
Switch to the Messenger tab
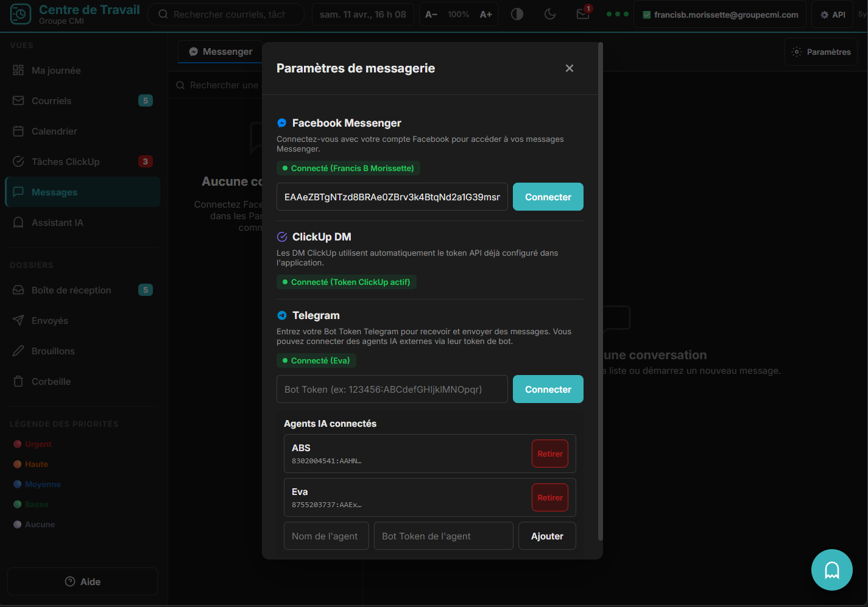(x=221, y=52)
